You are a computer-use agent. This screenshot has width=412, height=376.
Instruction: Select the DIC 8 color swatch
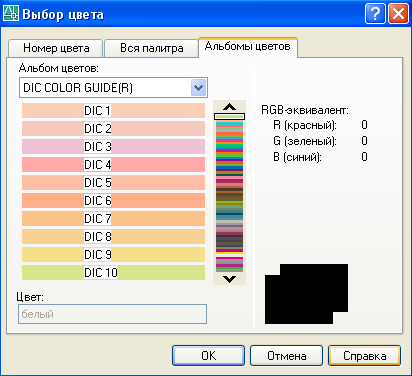(113, 237)
